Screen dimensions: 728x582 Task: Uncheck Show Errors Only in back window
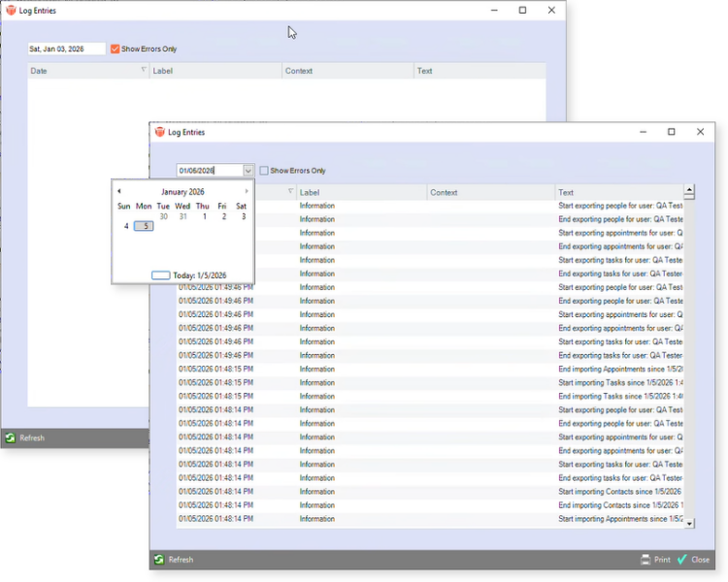coord(115,48)
